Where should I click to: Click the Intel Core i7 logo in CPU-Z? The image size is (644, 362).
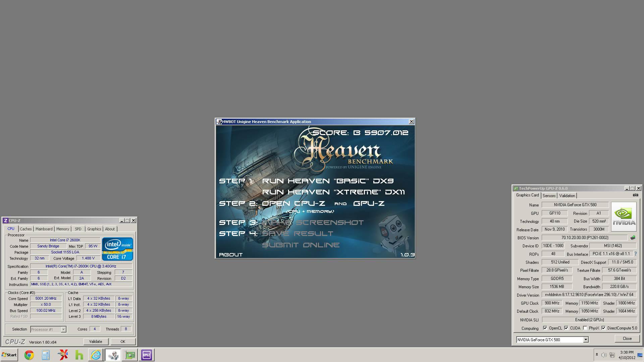[117, 249]
